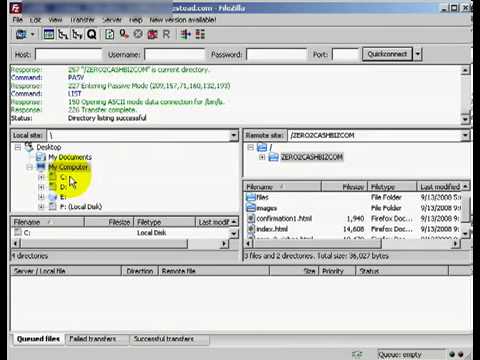Toggle the local directory tree display
This screenshot has height=360, width=480.
[x=63, y=34]
